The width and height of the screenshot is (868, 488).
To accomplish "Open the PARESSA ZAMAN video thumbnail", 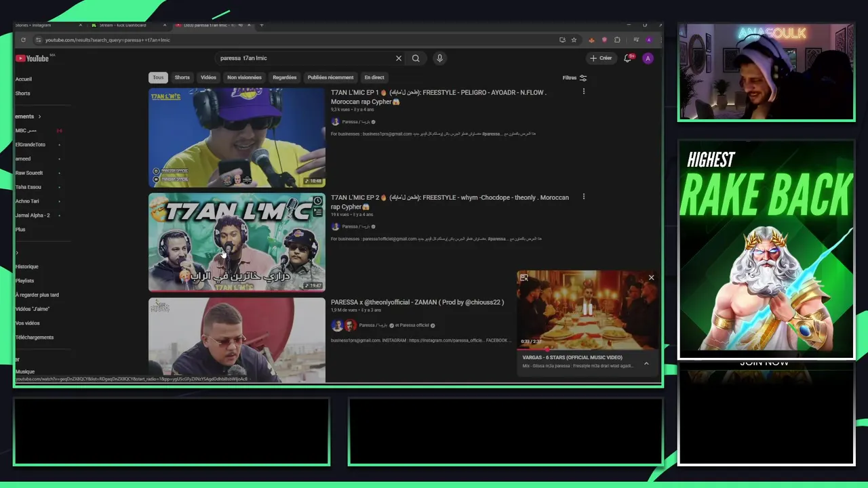I will pos(237,340).
